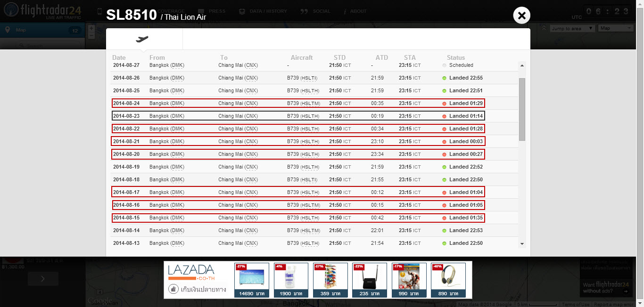This screenshot has height=307, width=644.
Task: Click the table's scroll-up arrow
Action: pyautogui.click(x=522, y=65)
